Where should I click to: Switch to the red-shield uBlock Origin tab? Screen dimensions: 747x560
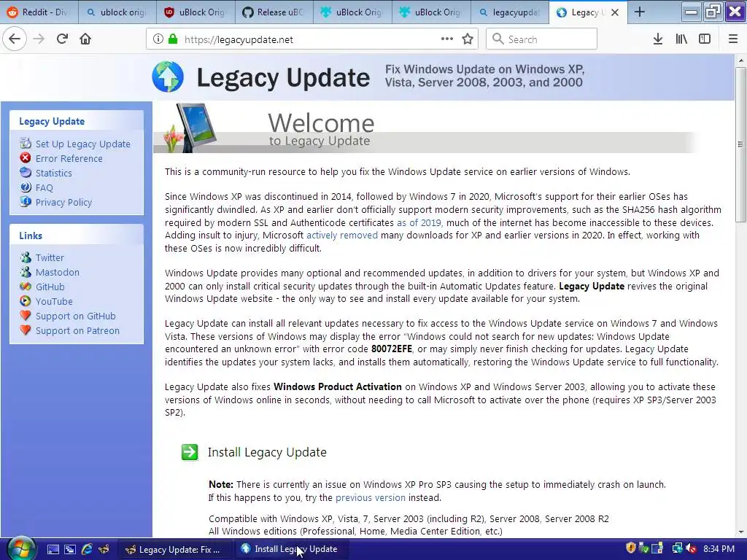pos(196,12)
